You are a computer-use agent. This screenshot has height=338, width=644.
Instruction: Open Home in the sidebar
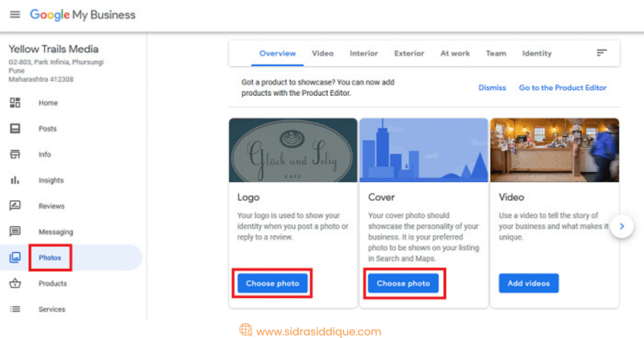(x=48, y=103)
